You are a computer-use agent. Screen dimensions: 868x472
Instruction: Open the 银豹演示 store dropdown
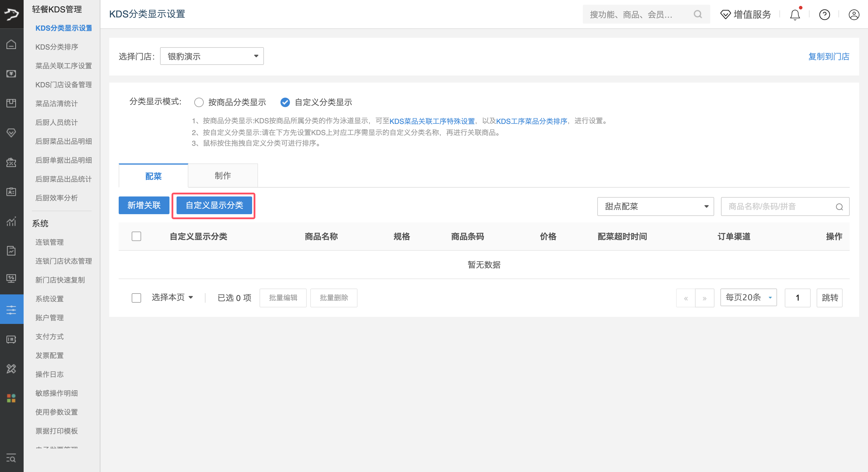pos(212,56)
